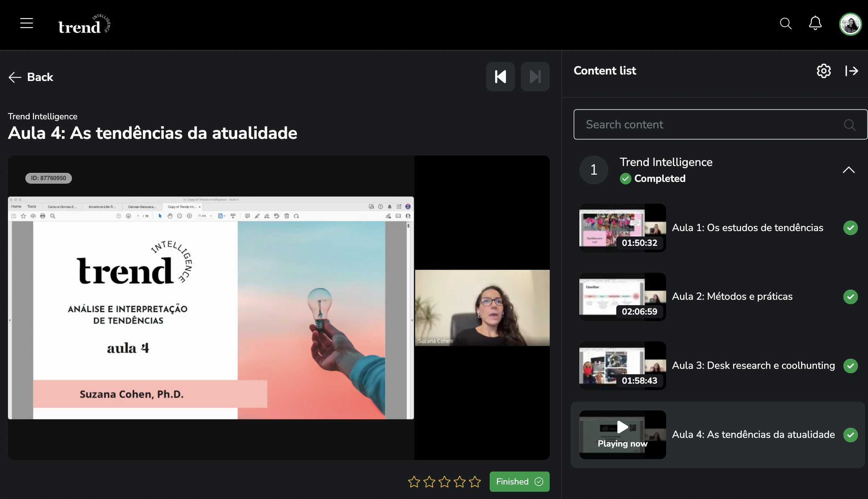Click the Tools tab in video's PDF viewer
The image size is (868, 499).
point(32,206)
